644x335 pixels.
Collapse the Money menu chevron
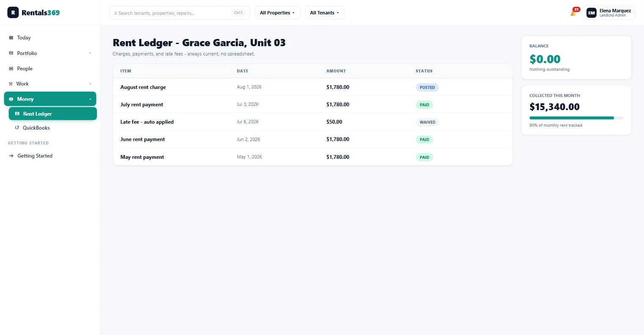click(90, 99)
